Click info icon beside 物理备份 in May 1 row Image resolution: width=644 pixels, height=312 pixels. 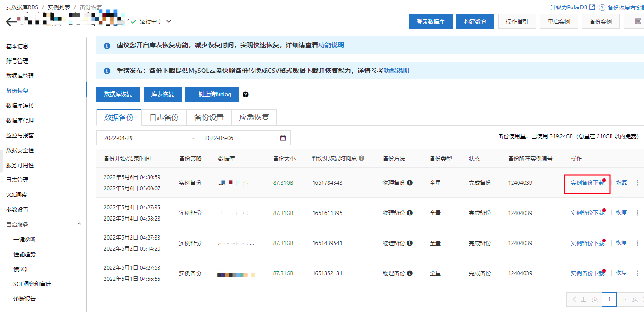[x=410, y=273]
